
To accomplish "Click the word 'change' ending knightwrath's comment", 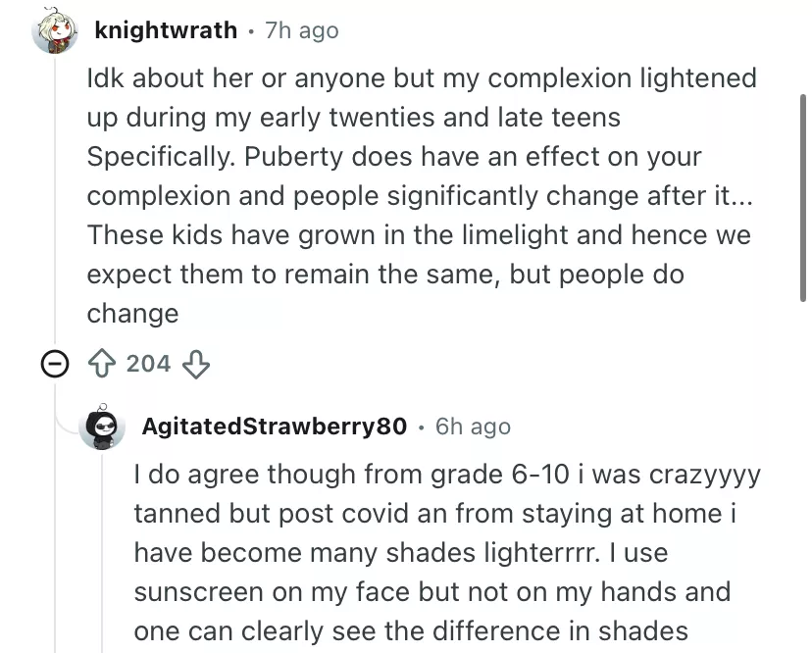I will coord(132,314).
